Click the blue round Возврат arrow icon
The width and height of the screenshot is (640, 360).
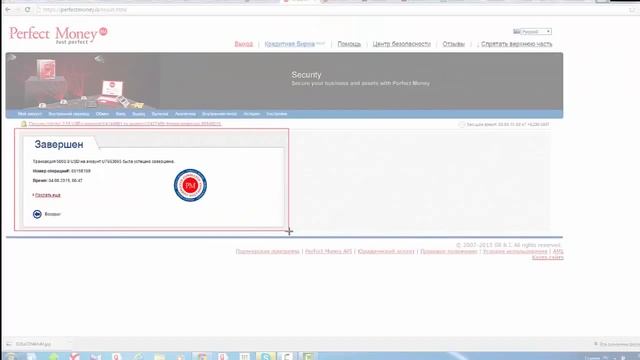[x=37, y=214]
